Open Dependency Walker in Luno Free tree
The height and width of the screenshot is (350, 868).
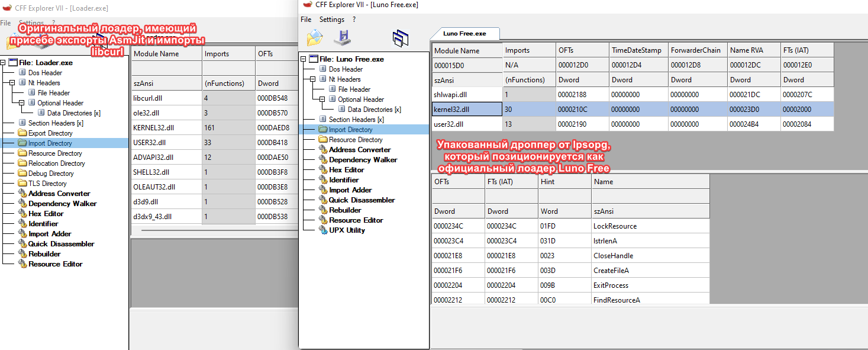click(x=363, y=160)
